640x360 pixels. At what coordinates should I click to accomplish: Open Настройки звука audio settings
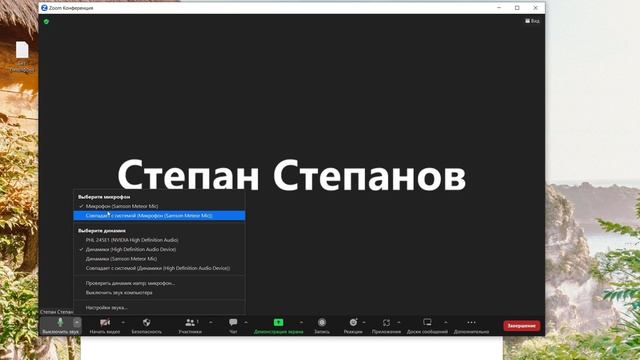click(x=159, y=308)
